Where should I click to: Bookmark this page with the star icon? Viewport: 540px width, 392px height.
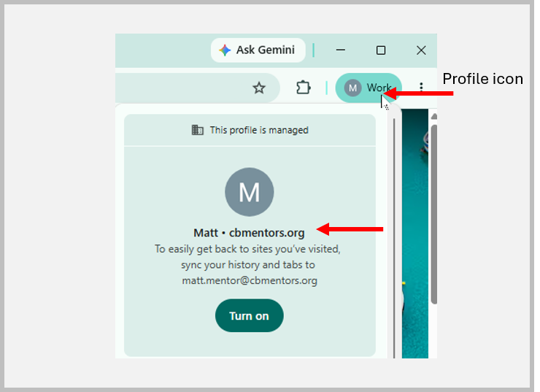(259, 88)
